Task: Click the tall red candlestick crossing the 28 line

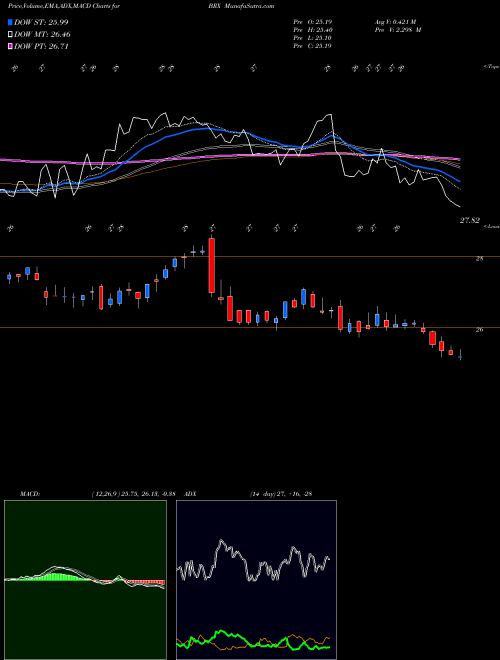Action: 212,266
